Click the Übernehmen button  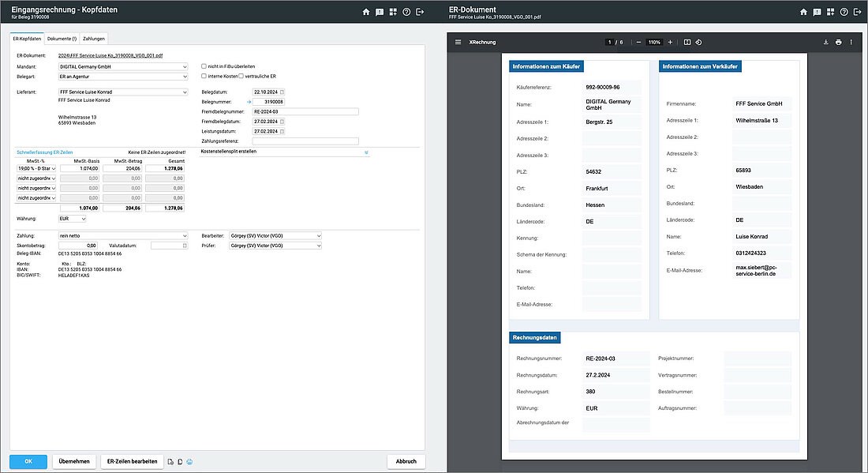[x=74, y=461]
